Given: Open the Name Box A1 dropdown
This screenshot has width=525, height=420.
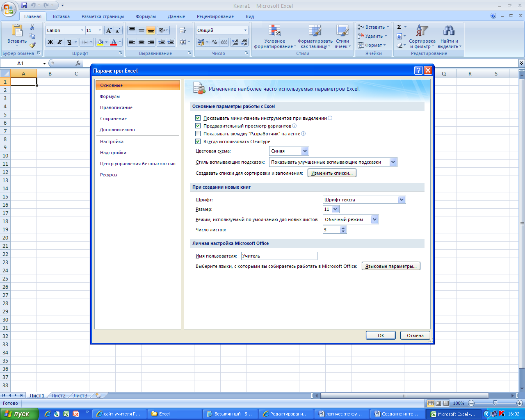Looking at the screenshot, I should (x=44, y=64).
